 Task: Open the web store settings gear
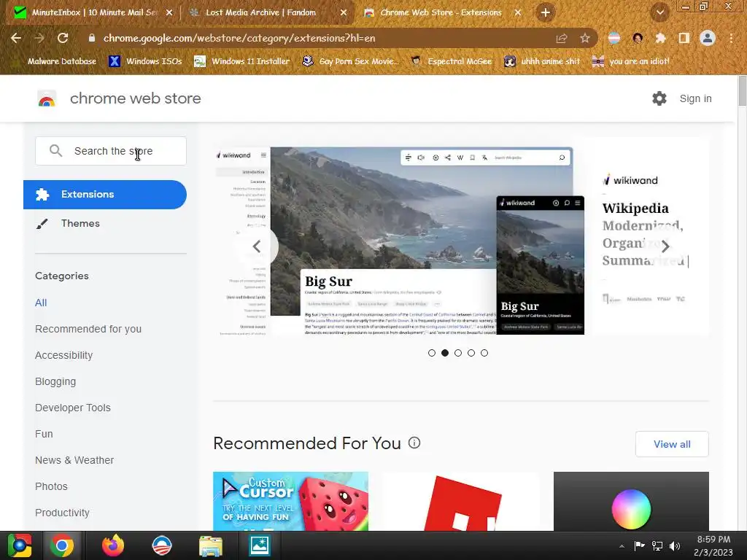pos(659,98)
